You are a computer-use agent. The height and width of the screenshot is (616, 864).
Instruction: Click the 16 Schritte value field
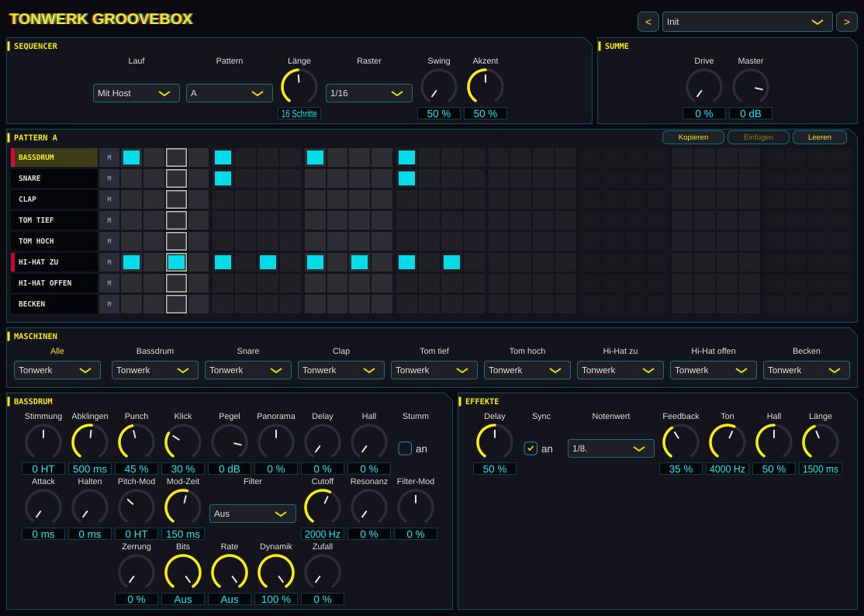[x=299, y=113]
